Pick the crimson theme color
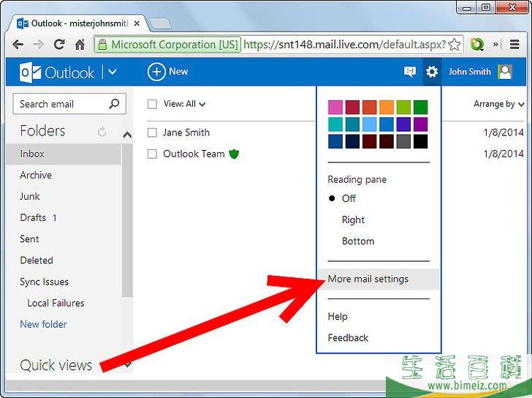This screenshot has height=398, width=532. click(x=352, y=107)
